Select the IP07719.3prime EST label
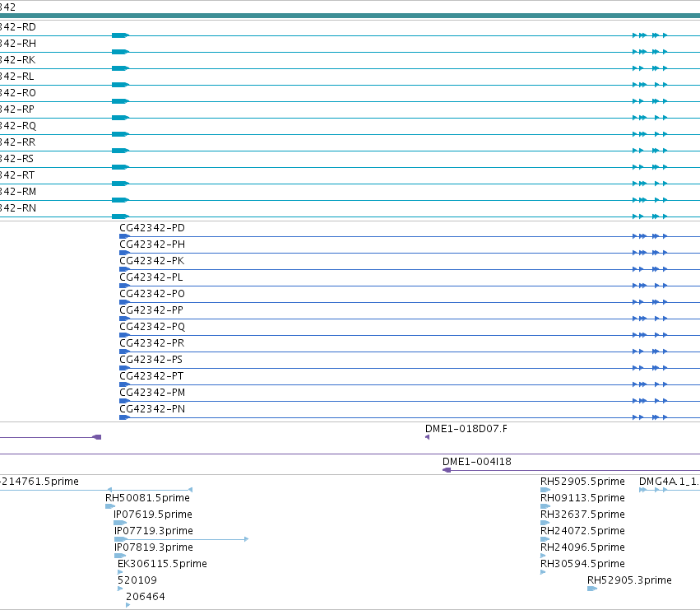Image resolution: width=700 pixels, height=610 pixels. click(x=154, y=531)
